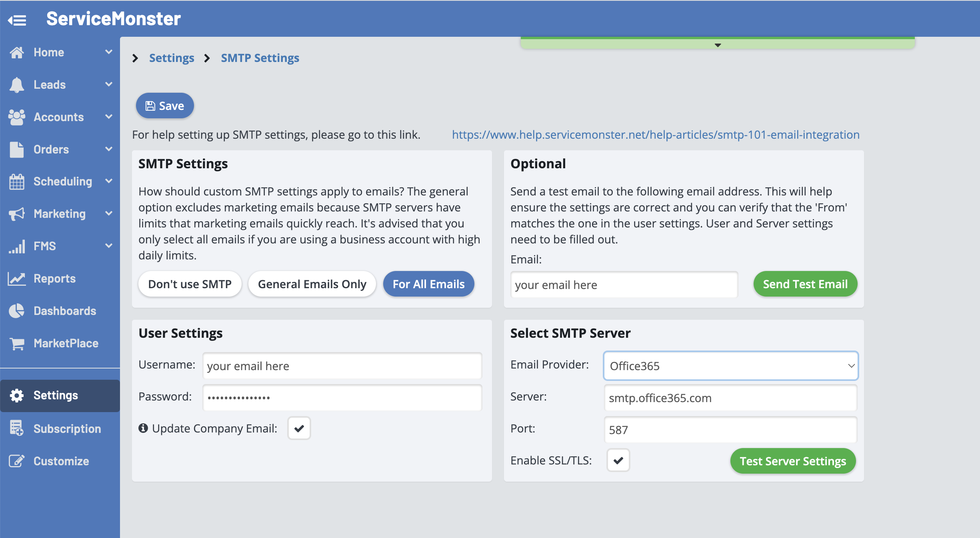This screenshot has width=980, height=538.
Task: Open the SMTP 101 help article link
Action: click(656, 135)
